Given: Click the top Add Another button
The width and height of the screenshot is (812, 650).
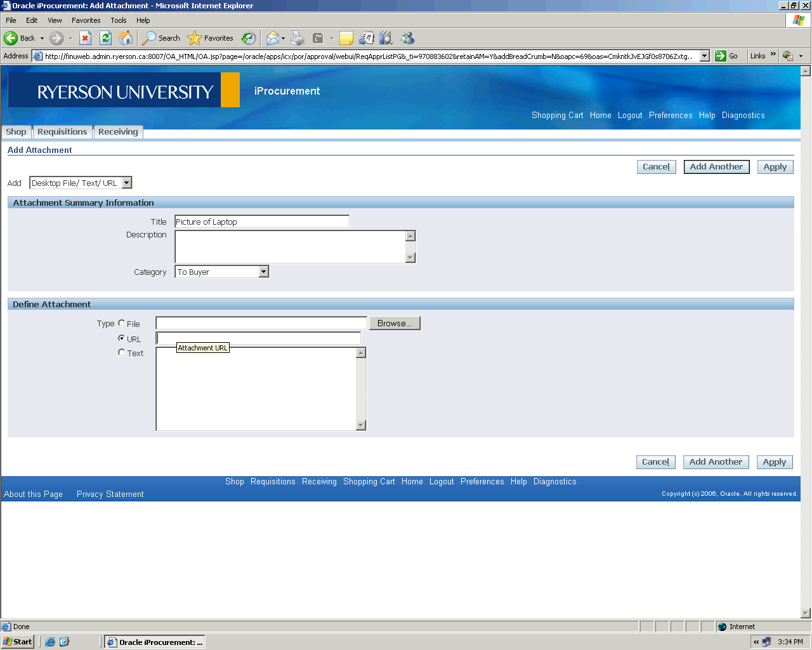Looking at the screenshot, I should 716,167.
